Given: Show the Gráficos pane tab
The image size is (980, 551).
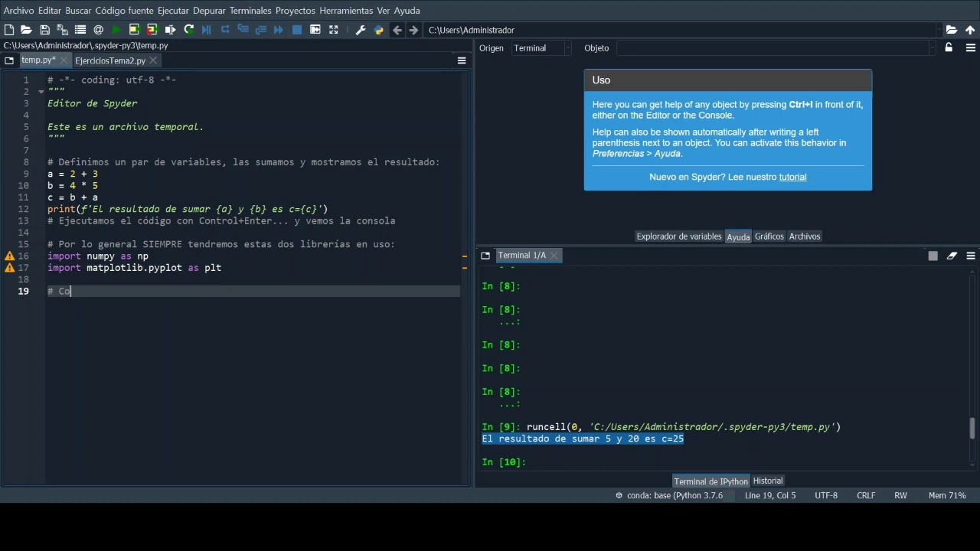Looking at the screenshot, I should point(769,236).
